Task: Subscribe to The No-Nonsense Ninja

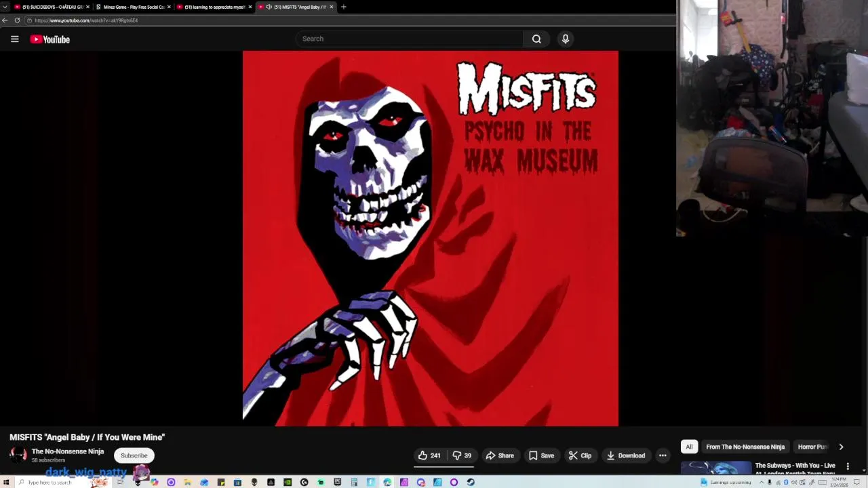Action: click(x=134, y=455)
